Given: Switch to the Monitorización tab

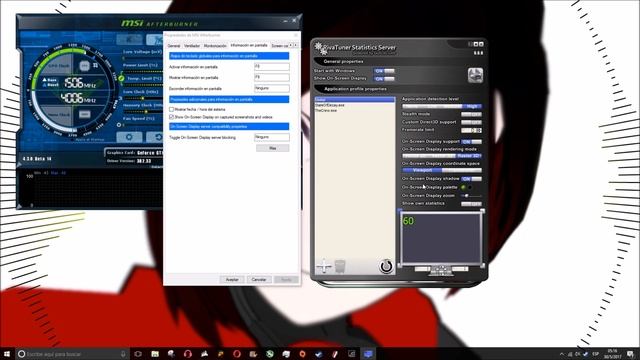Looking at the screenshot, I should pyautogui.click(x=215, y=46).
